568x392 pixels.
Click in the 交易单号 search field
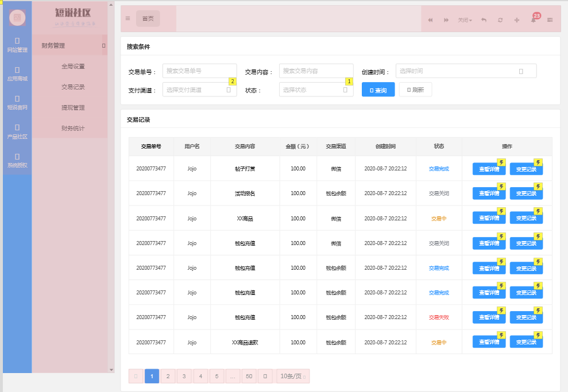coord(200,71)
